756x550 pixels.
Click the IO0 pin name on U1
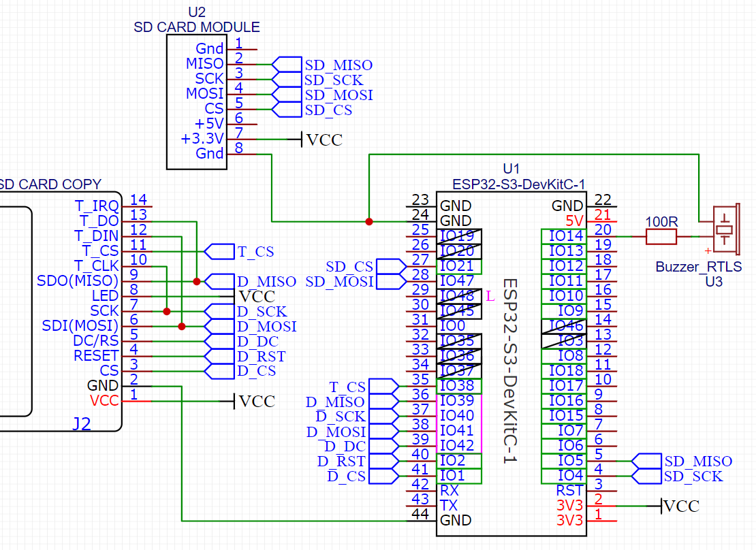[x=452, y=326]
